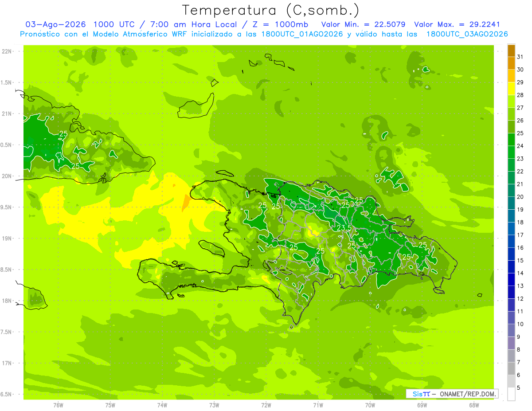The height and width of the screenshot is (411, 532).
Task: Click the '69W' longitude label
Action: (422, 405)
